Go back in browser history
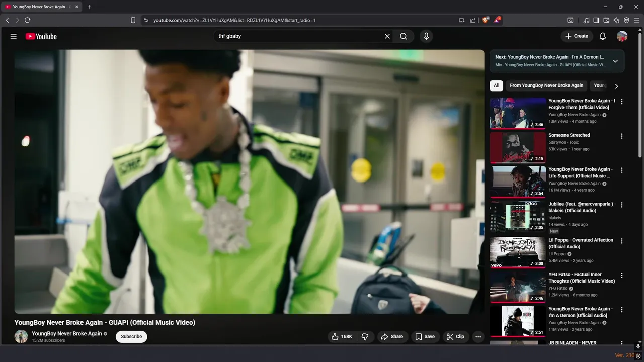The height and width of the screenshot is (362, 644). point(7,20)
